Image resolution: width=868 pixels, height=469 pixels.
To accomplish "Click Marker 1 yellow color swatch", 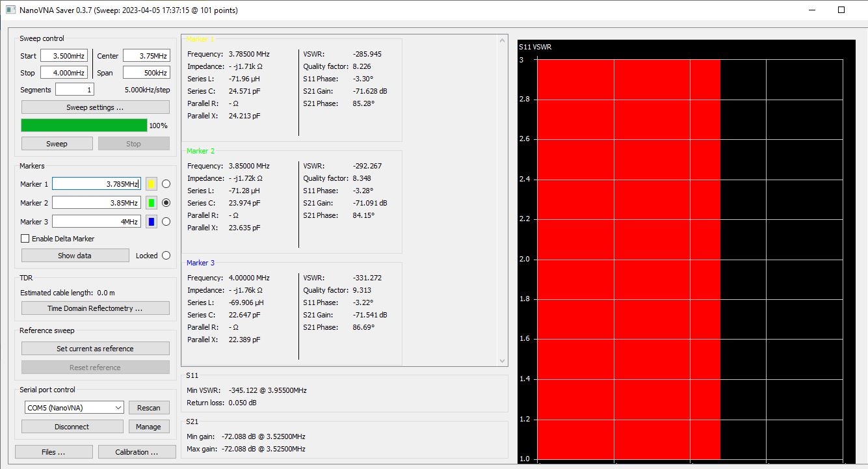I will [151, 184].
